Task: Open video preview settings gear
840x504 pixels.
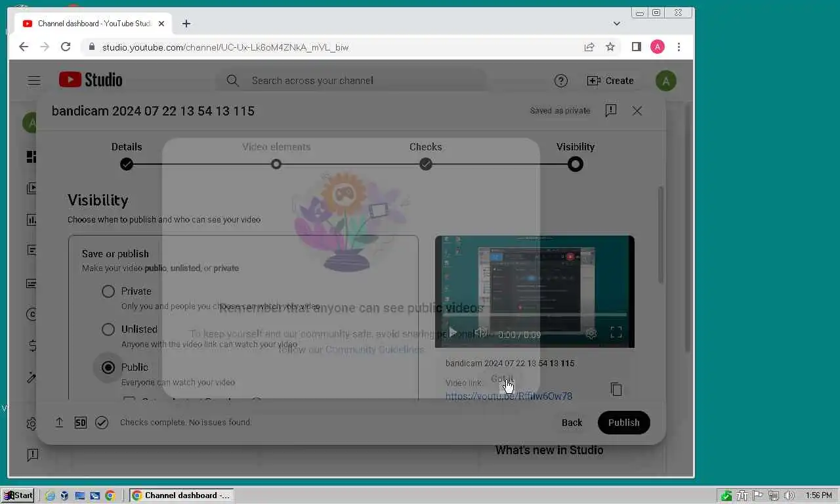Action: [591, 333]
